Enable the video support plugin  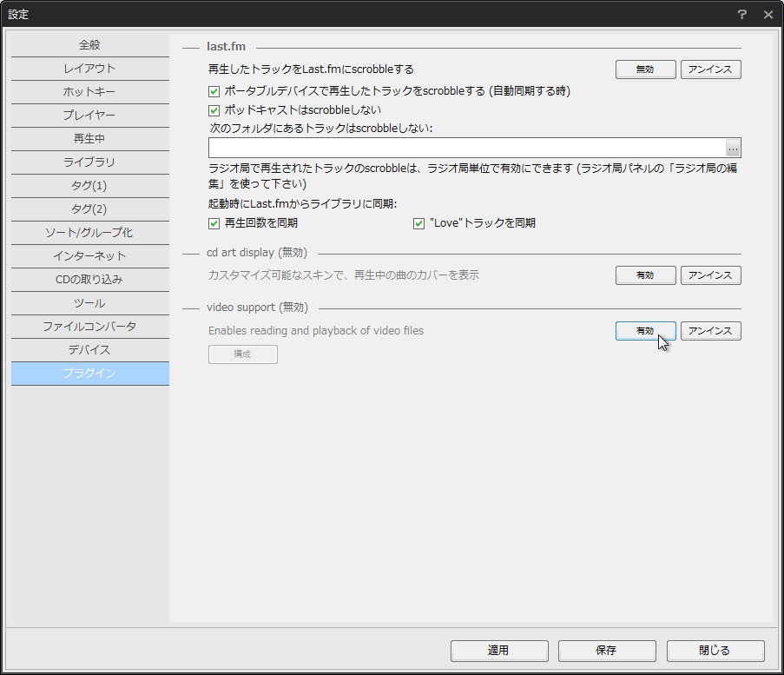tap(645, 330)
